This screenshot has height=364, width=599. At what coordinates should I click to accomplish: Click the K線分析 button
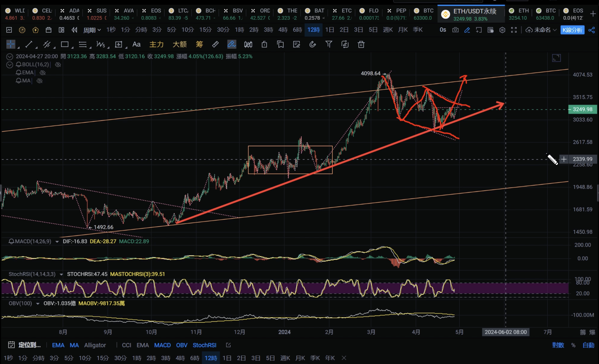coord(572,30)
